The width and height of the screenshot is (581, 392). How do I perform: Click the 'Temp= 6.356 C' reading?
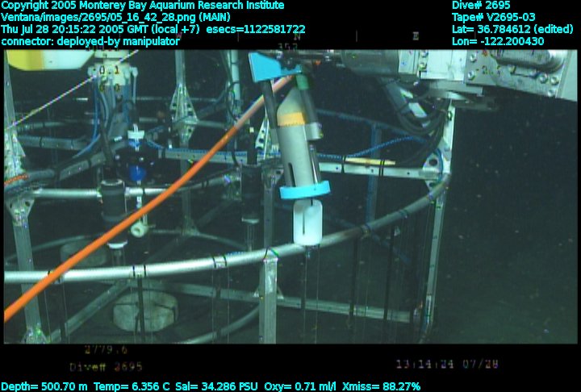click(132, 386)
